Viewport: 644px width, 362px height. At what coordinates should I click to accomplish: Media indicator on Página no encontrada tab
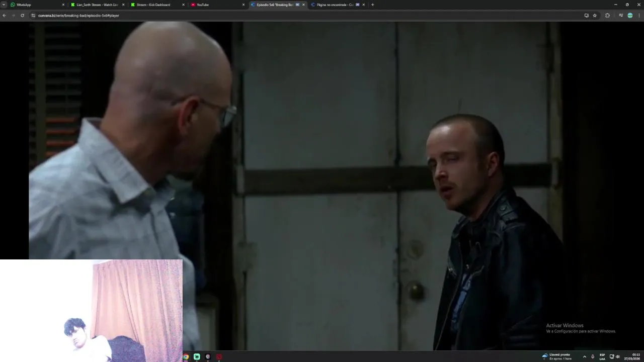point(357,5)
